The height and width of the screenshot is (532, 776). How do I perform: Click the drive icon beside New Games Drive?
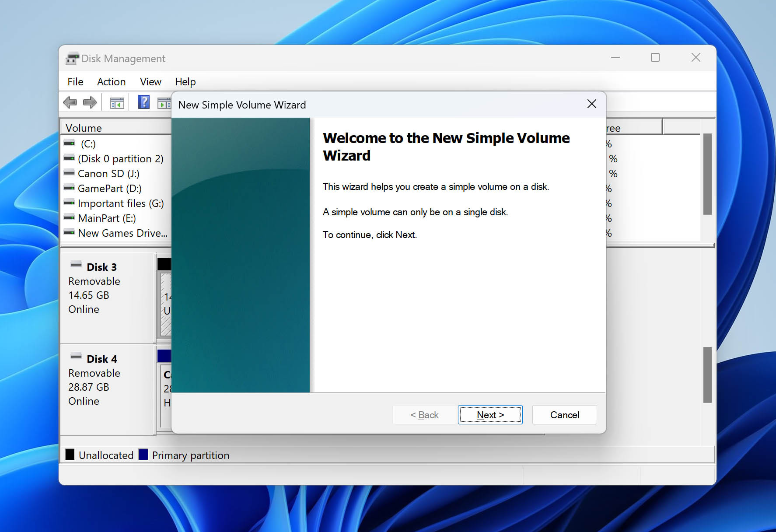tap(69, 232)
